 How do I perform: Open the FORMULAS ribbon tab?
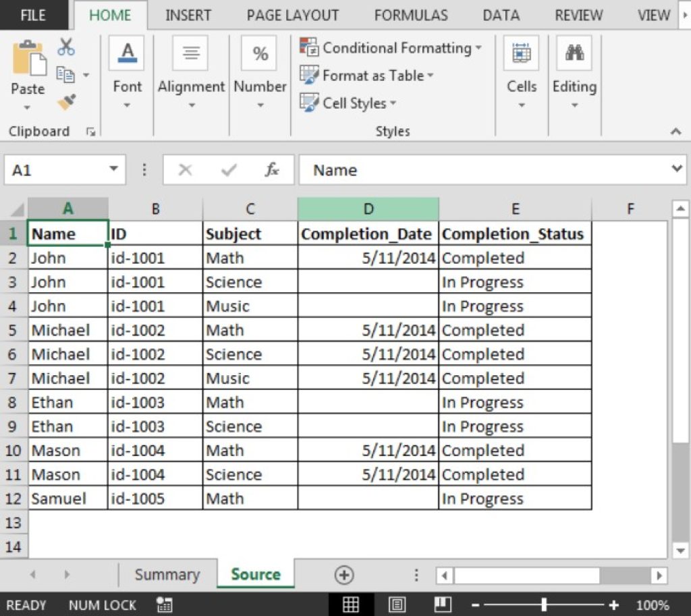pyautogui.click(x=410, y=15)
